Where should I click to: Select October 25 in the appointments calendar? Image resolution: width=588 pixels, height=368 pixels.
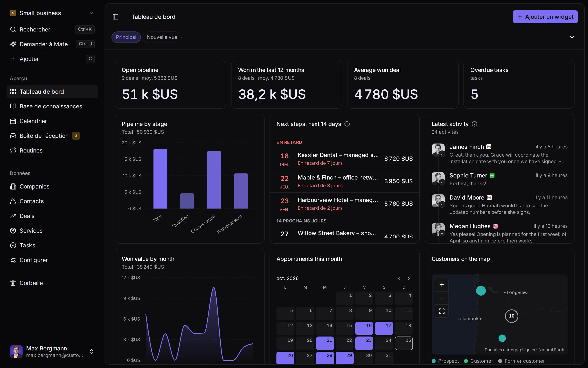click(404, 343)
